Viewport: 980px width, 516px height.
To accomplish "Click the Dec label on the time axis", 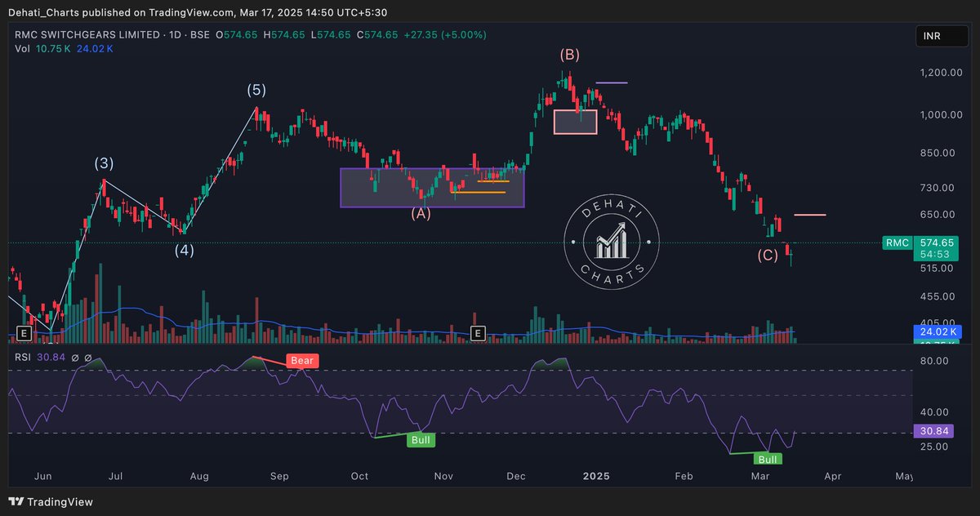I will 515,475.
